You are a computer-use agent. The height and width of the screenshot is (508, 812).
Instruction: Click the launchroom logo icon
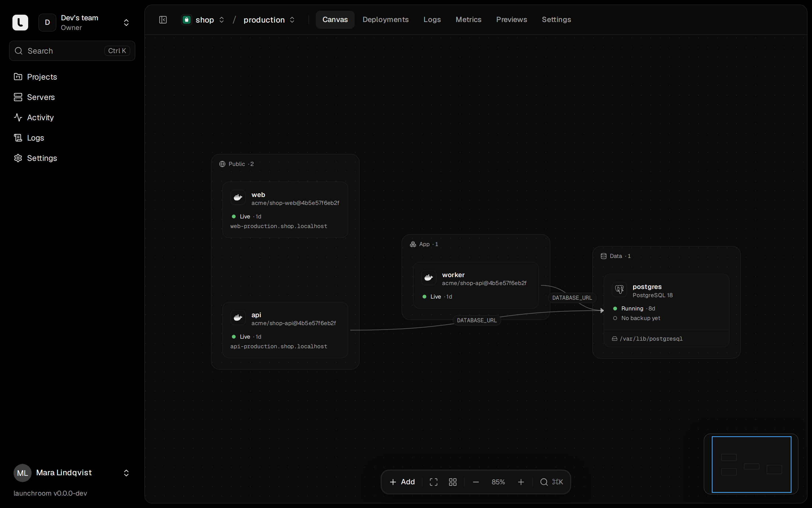click(20, 23)
